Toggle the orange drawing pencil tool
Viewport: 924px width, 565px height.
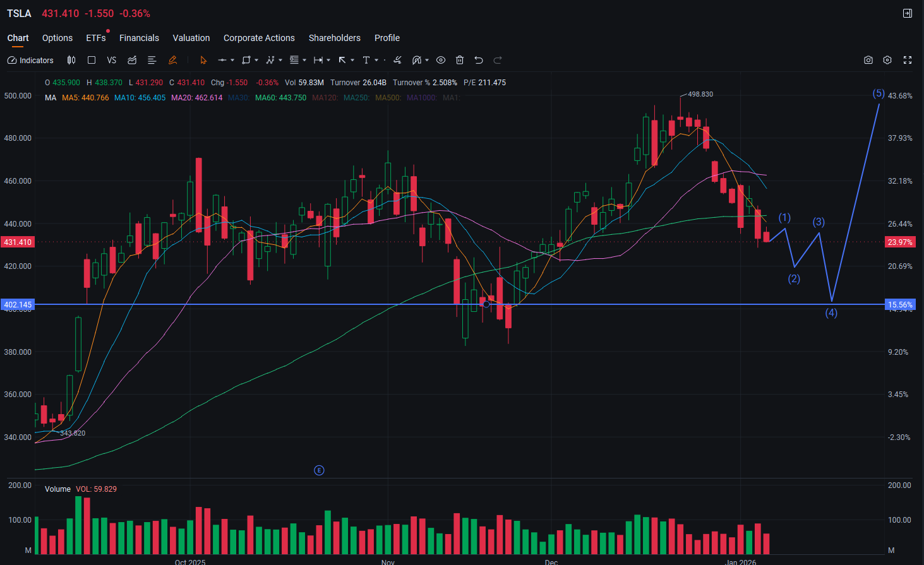172,60
